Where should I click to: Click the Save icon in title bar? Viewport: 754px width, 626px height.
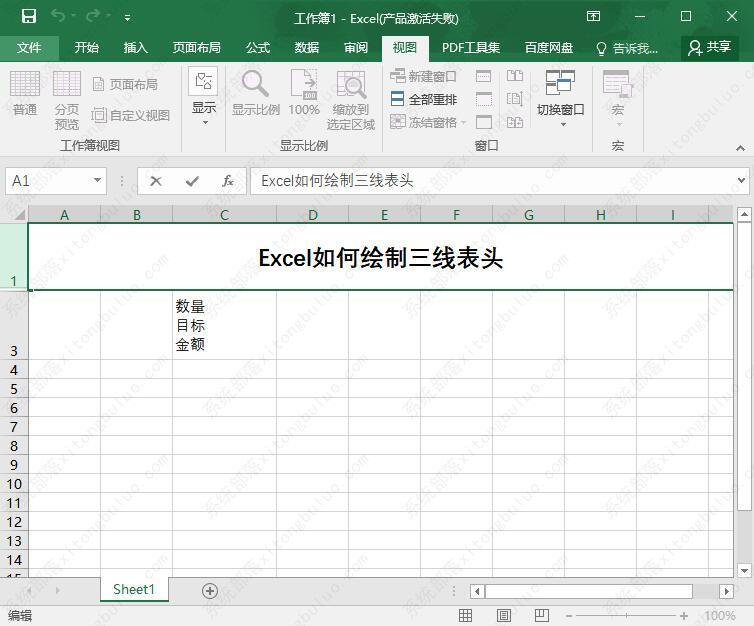pos(29,16)
